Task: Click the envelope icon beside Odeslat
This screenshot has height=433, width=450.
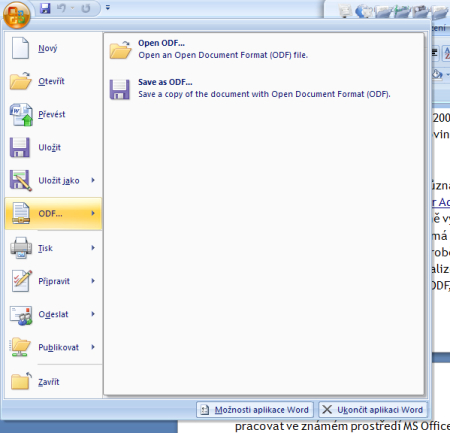Action: point(21,315)
